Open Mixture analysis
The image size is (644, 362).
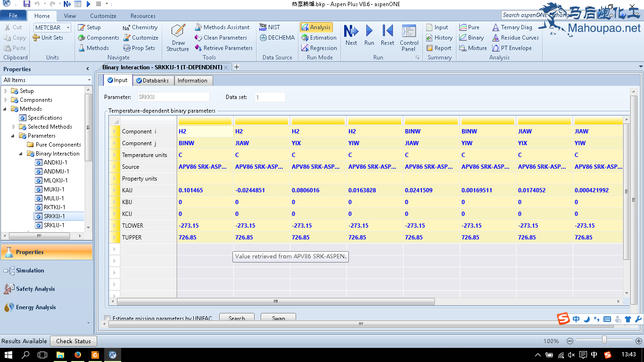(x=473, y=48)
